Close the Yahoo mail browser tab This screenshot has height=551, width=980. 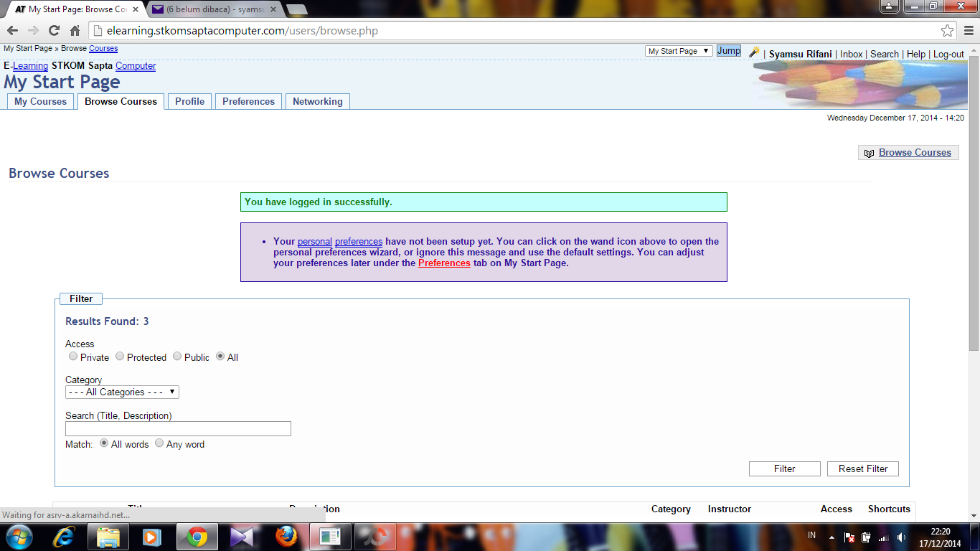coord(273,9)
